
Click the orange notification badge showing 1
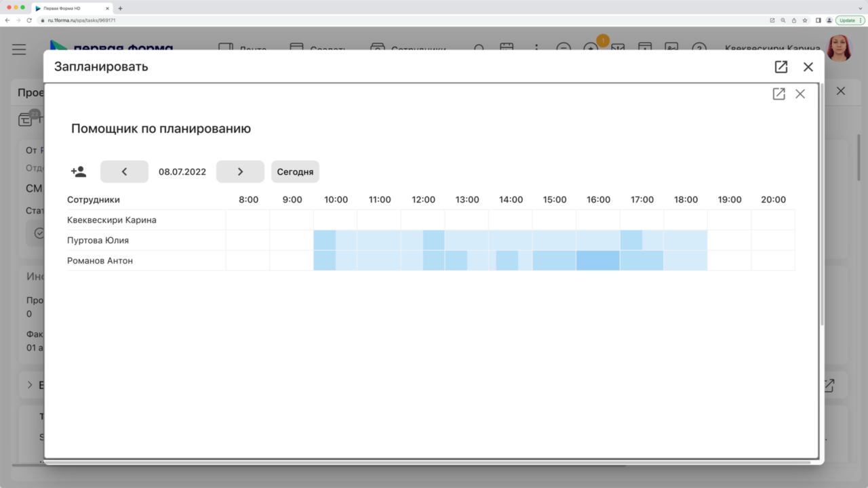tap(603, 41)
